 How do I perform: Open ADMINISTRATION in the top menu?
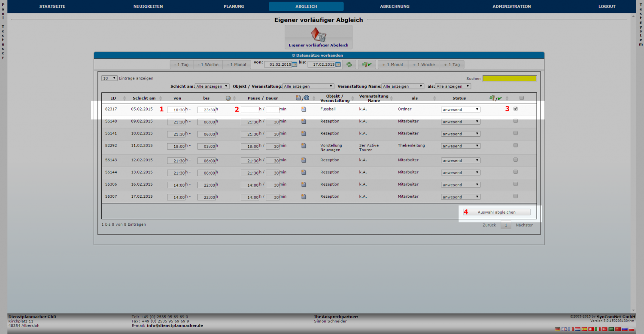tap(511, 6)
